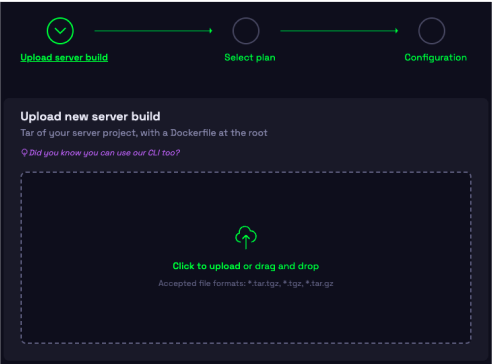Select the empty Configuration step circle
Screen dimensions: 492x364
pyautogui.click(x=431, y=31)
